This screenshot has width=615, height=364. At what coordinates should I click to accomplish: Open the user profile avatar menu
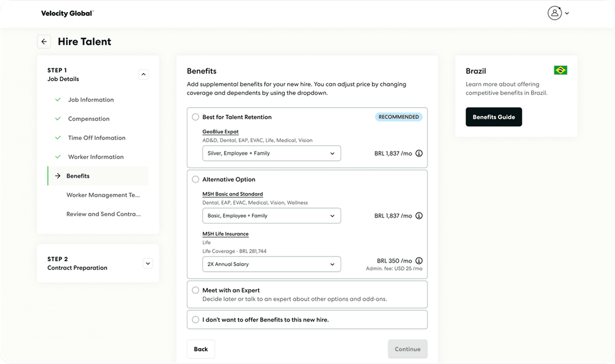(558, 13)
